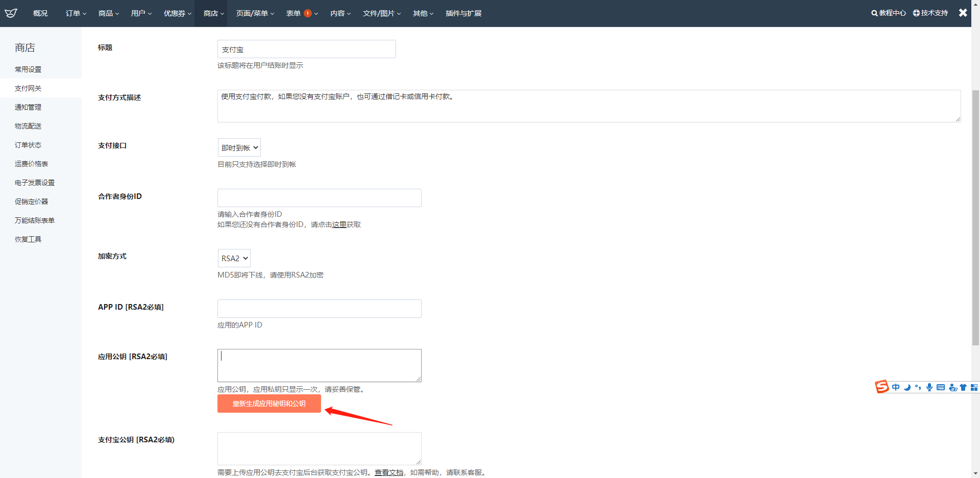Expand the 内容 menu
The image size is (980, 478).
tap(340, 13)
